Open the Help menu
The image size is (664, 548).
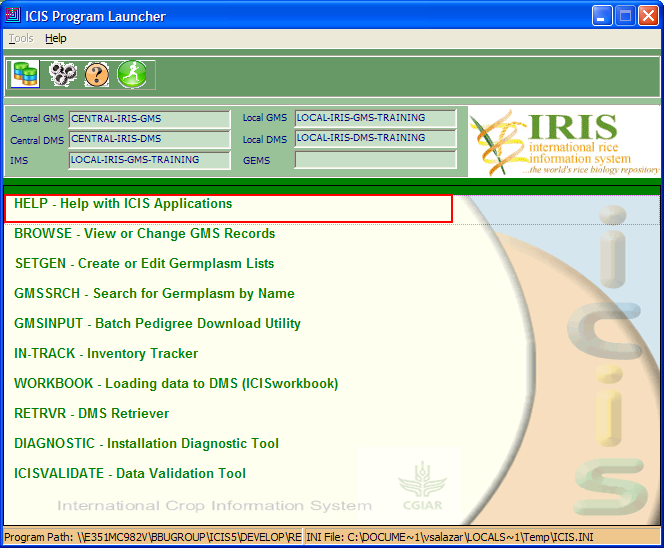click(x=56, y=39)
